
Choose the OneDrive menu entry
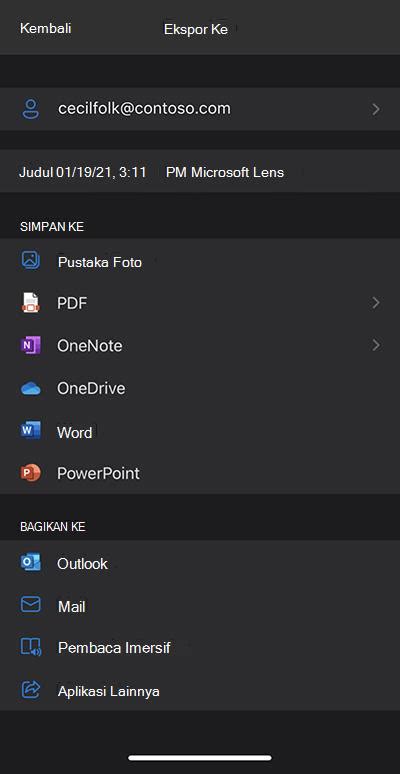pyautogui.click(x=200, y=388)
